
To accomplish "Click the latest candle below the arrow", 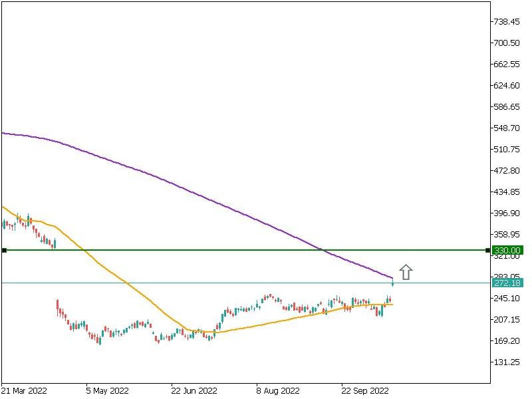I will pyautogui.click(x=392, y=283).
